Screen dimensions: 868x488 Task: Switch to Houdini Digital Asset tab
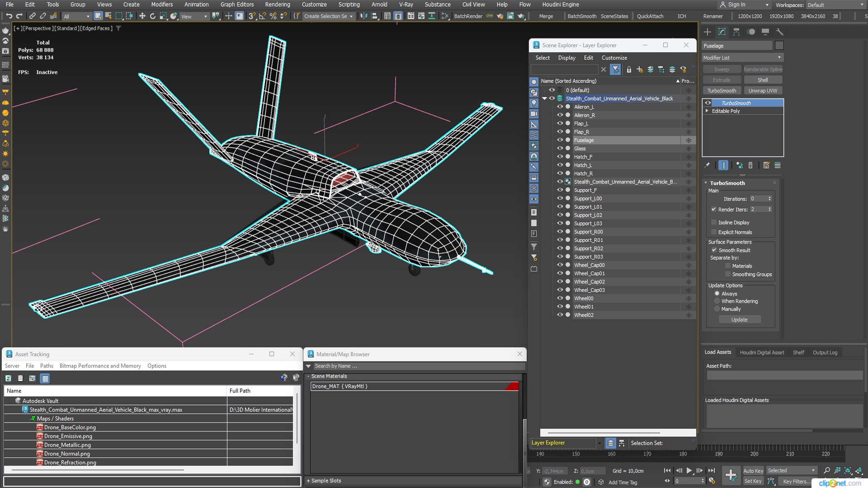click(762, 352)
